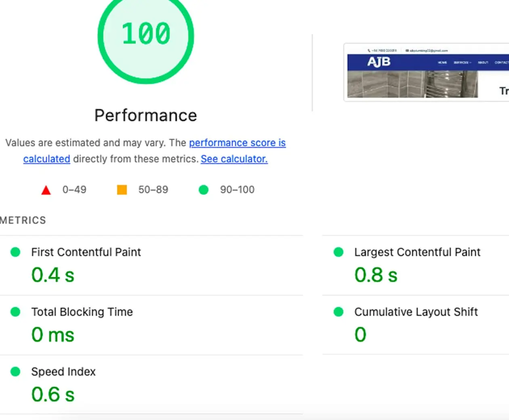Click the green dot beside Total Blocking Time
Image resolution: width=509 pixels, height=420 pixels.
point(15,312)
